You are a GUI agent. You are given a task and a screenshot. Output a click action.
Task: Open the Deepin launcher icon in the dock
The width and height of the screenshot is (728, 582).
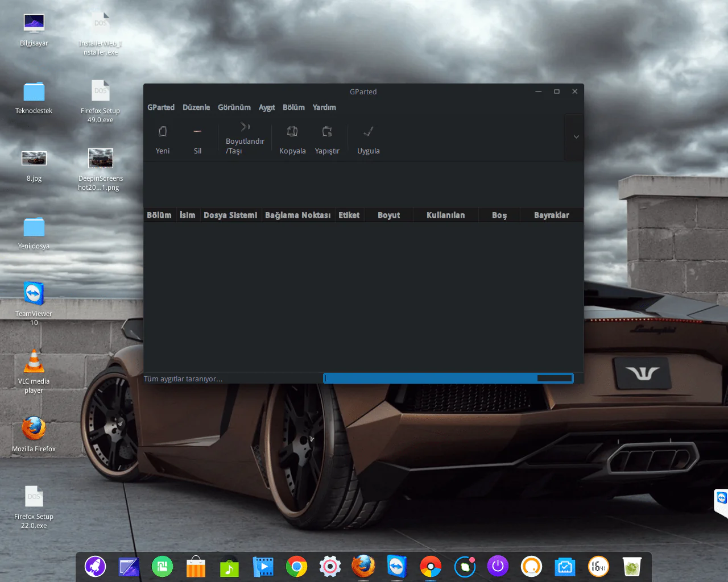click(x=95, y=566)
